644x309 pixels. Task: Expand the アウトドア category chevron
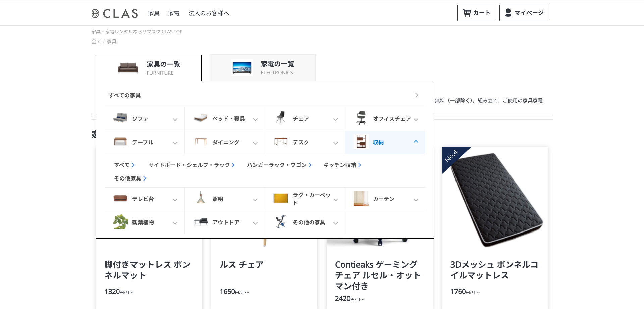pyautogui.click(x=255, y=223)
